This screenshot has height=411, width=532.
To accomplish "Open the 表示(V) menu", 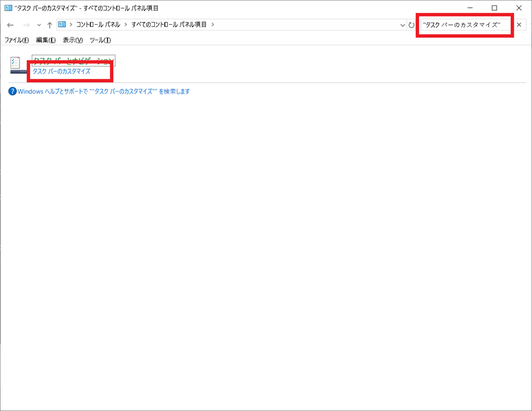I will pyautogui.click(x=73, y=40).
